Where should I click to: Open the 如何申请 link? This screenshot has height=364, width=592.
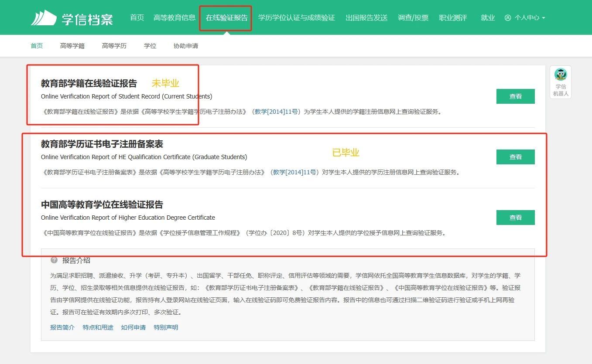tap(133, 327)
